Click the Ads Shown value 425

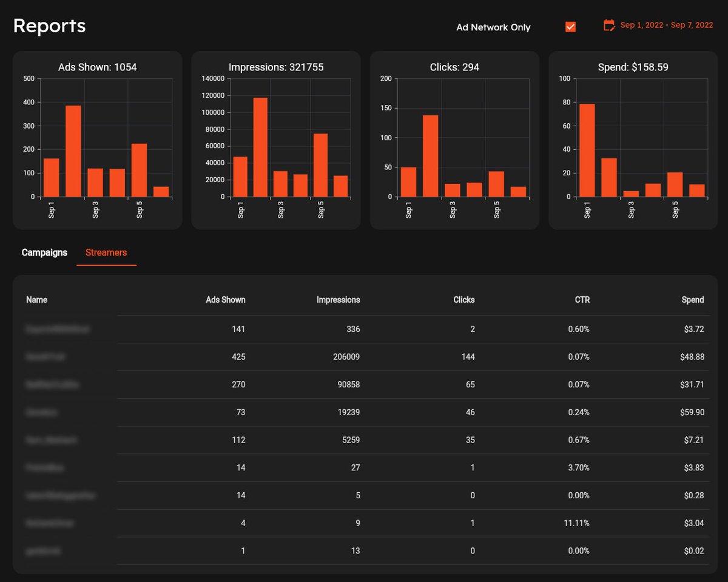(x=238, y=357)
